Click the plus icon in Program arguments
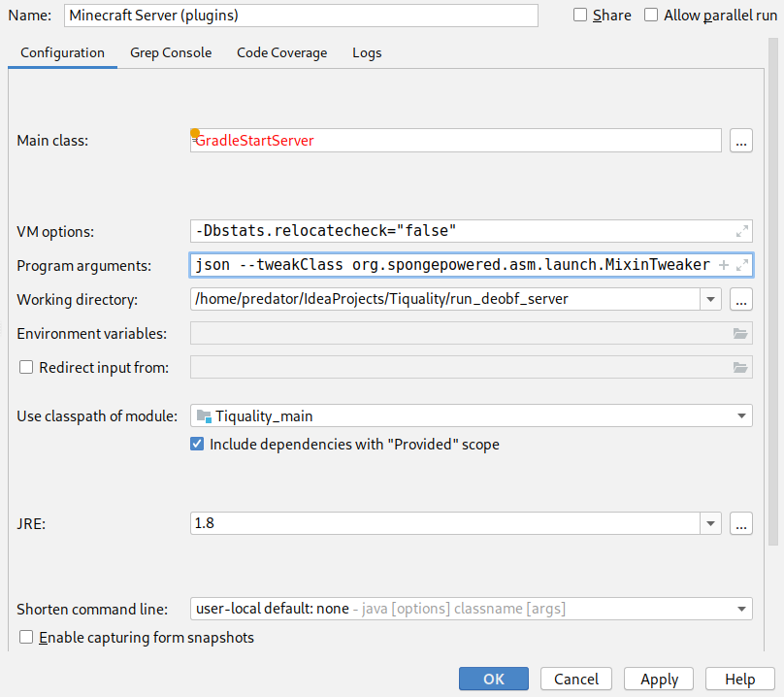This screenshot has height=697, width=784. [x=725, y=264]
